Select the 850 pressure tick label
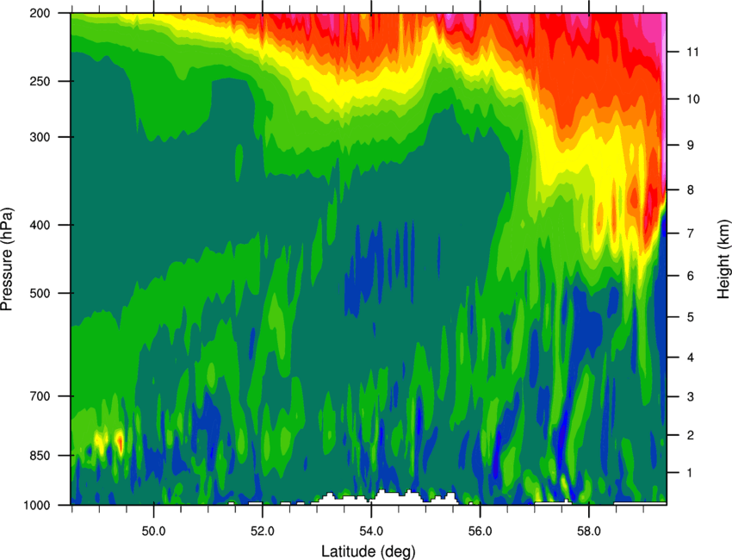The height and width of the screenshot is (560, 732). [40, 456]
